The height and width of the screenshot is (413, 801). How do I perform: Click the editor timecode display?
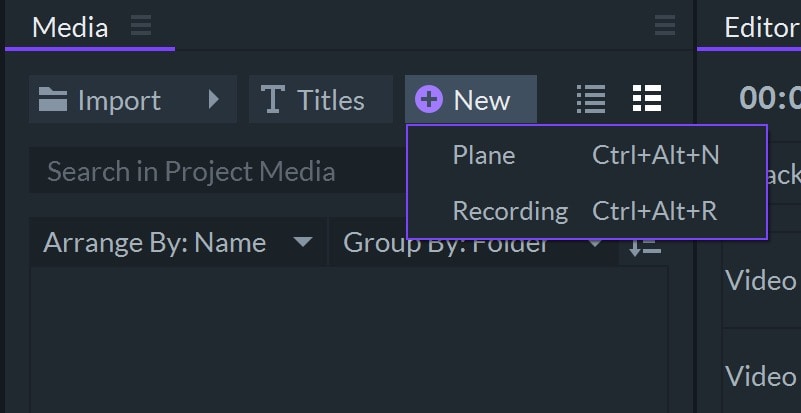[x=770, y=98]
